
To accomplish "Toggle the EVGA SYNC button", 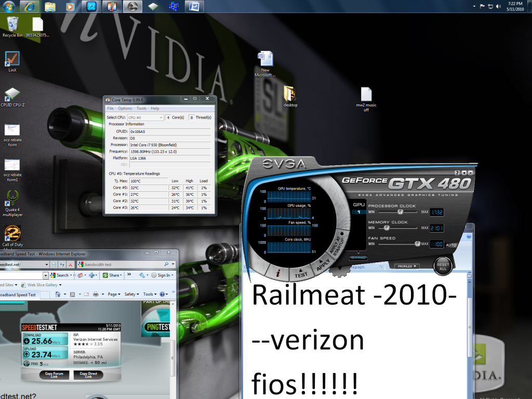I will click(358, 258).
